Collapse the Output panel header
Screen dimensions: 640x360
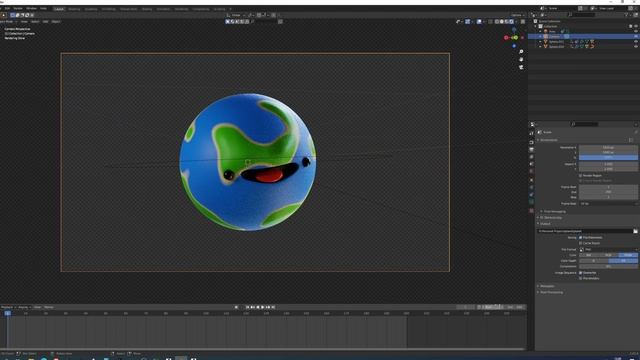pos(544,224)
